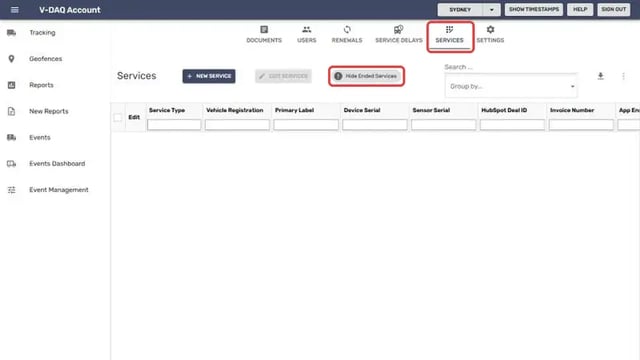Toggle the select-all checkbox in table header

pos(118,118)
